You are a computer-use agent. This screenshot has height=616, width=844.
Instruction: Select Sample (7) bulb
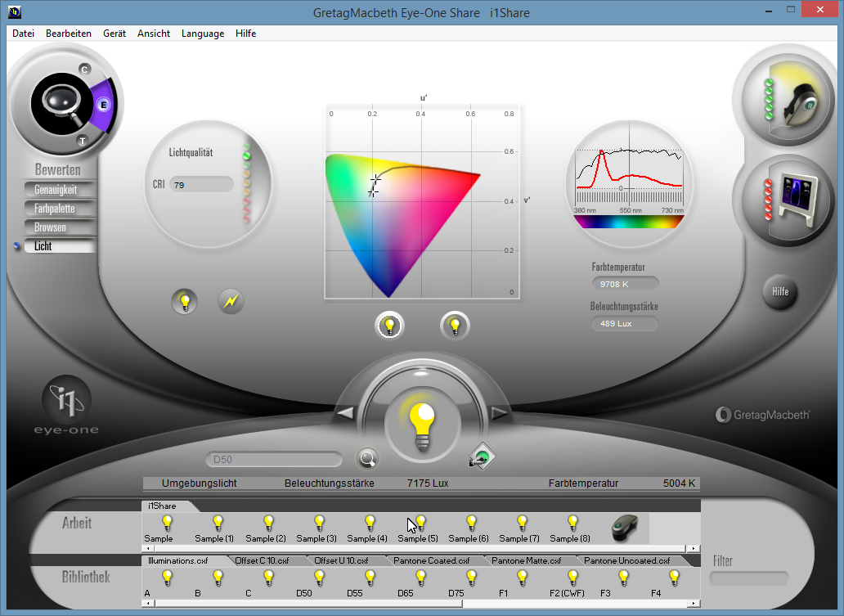point(522,522)
